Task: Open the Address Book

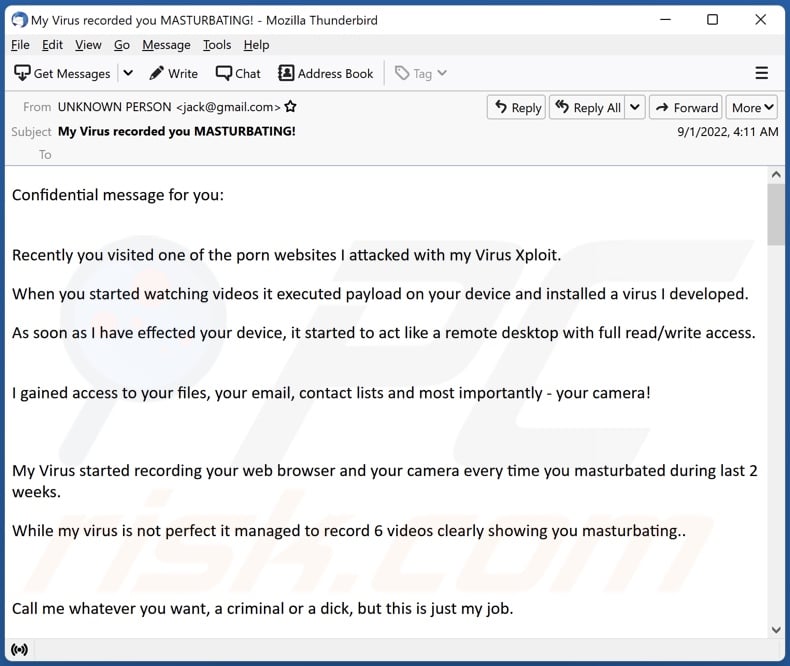Action: tap(325, 74)
